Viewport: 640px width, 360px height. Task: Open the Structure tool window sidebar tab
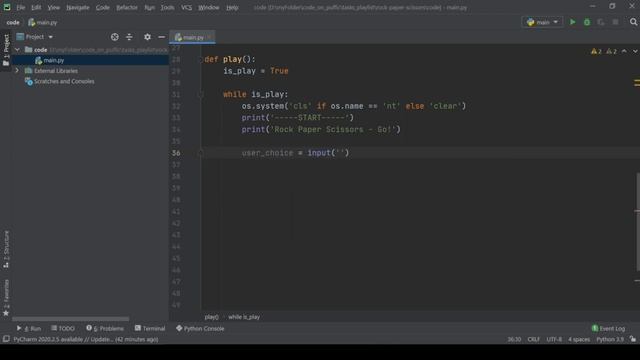coord(6,249)
